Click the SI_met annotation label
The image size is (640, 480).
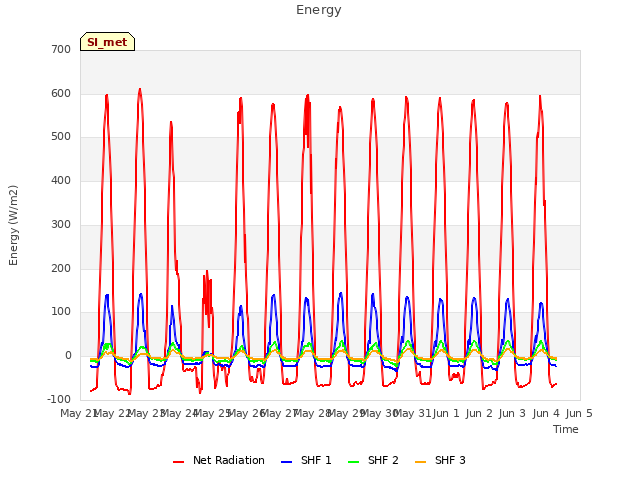click(x=107, y=42)
